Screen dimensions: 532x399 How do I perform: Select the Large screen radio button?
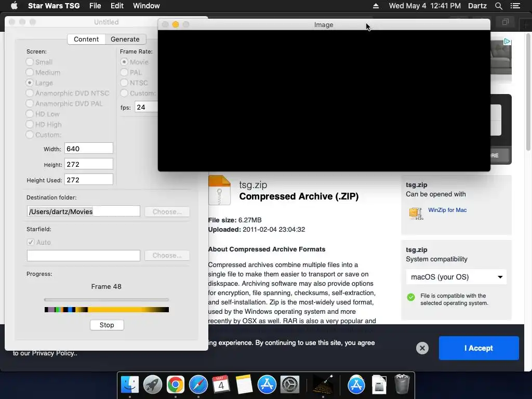[x=30, y=83]
